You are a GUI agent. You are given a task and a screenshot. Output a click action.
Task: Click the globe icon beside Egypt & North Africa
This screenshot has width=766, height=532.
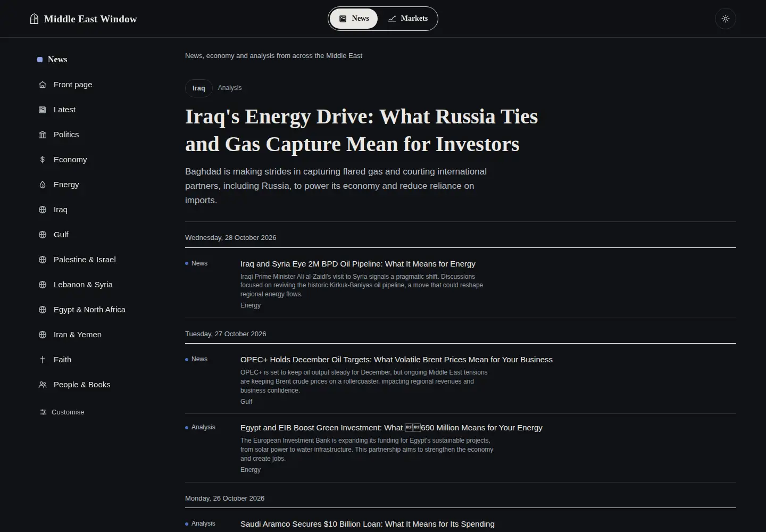click(x=43, y=310)
